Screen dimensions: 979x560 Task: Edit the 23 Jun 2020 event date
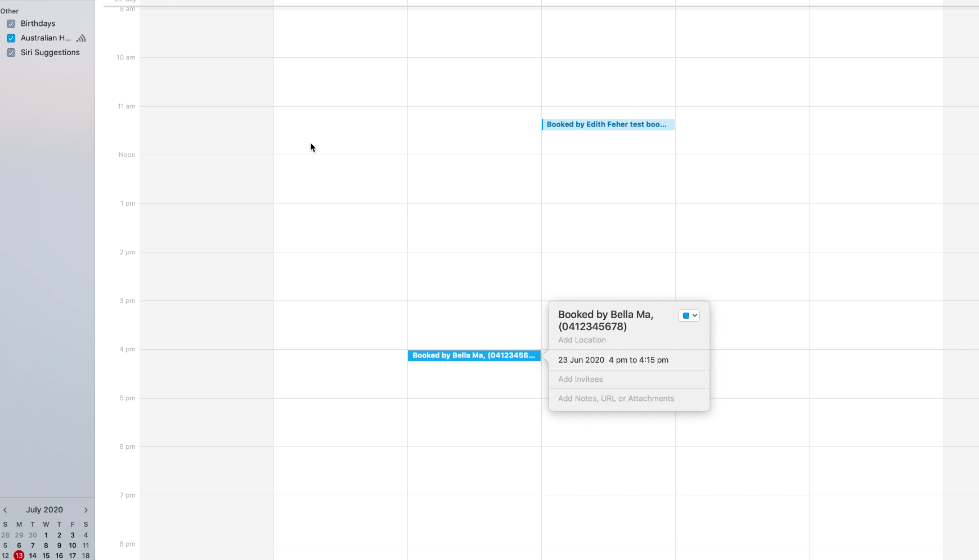[x=581, y=360]
